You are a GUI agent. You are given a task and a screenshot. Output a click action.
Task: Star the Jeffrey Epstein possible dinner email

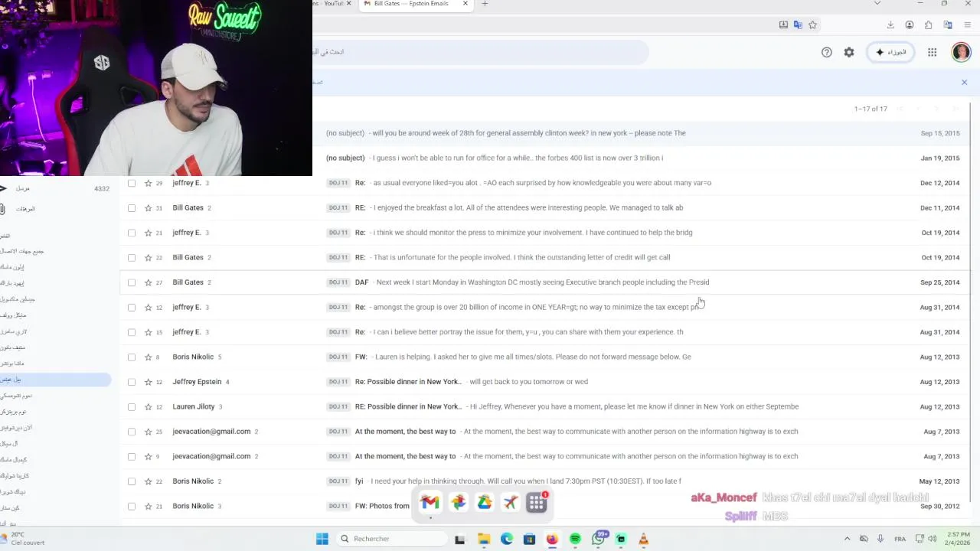(148, 382)
